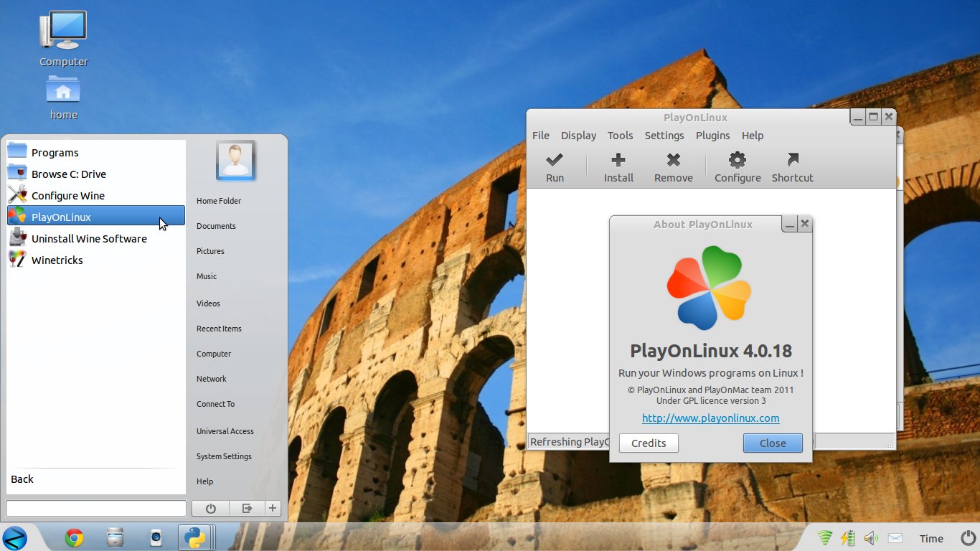This screenshot has width=980, height=551.
Task: Open Recent Items in start menu
Action: tap(219, 329)
